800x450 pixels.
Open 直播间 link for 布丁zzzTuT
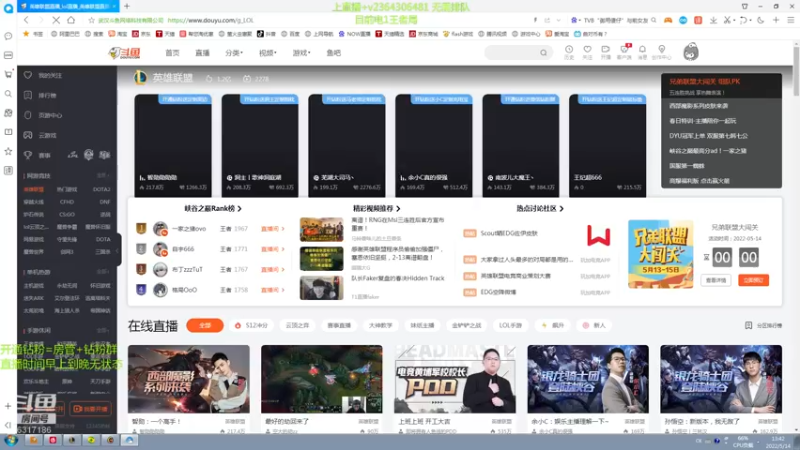point(272,269)
